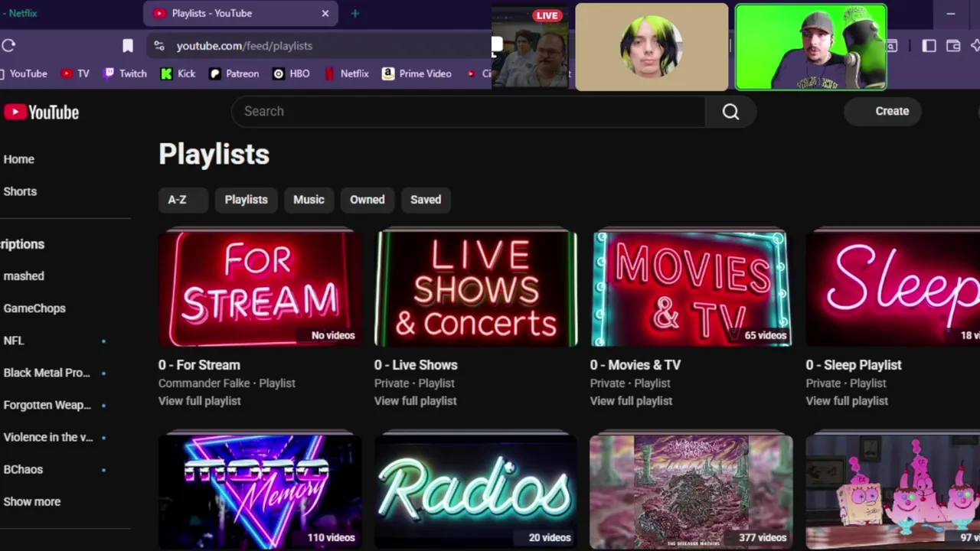Open the YouTube bookmark
The image size is (980, 551).
[x=23, y=73]
